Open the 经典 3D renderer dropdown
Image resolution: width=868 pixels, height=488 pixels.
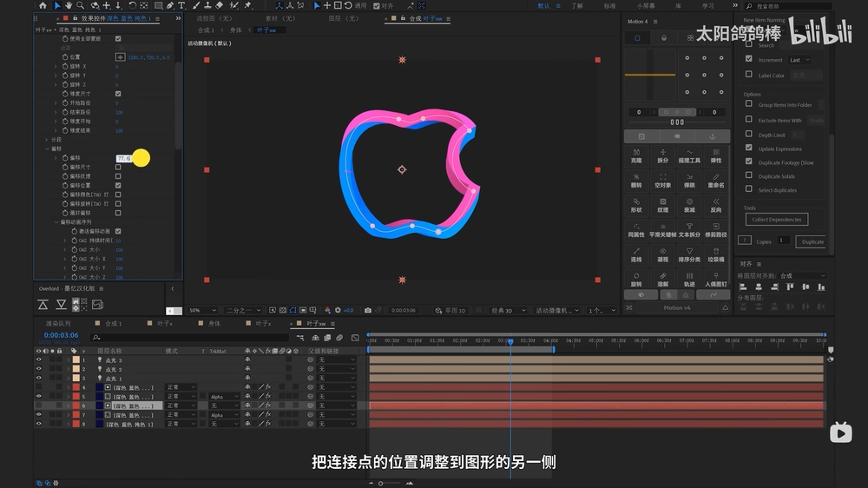coord(508,310)
